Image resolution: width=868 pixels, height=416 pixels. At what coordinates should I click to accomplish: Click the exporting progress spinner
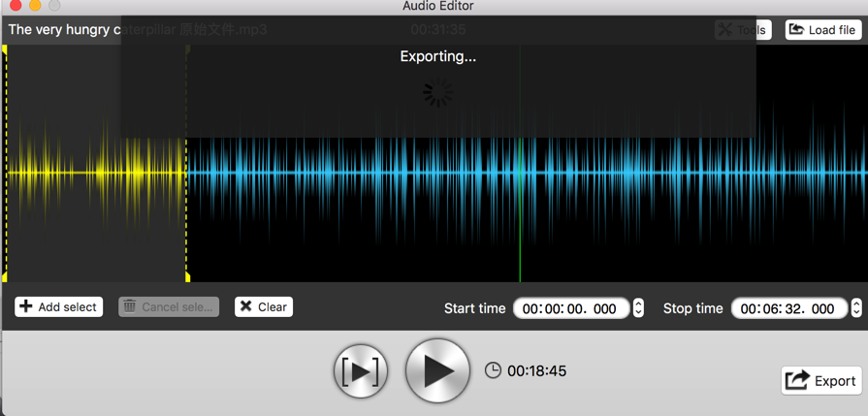pyautogui.click(x=437, y=92)
